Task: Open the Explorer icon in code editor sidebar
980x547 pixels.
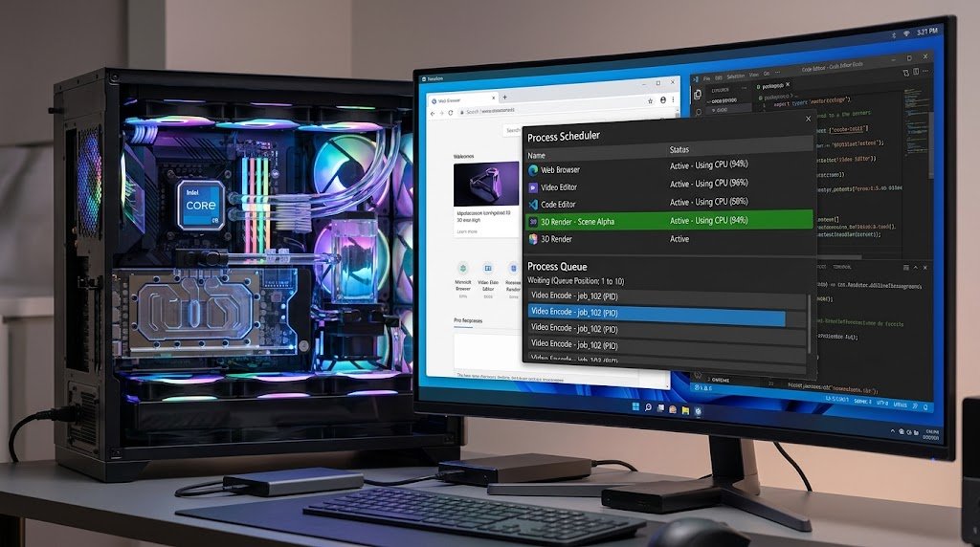Action: pos(698,95)
